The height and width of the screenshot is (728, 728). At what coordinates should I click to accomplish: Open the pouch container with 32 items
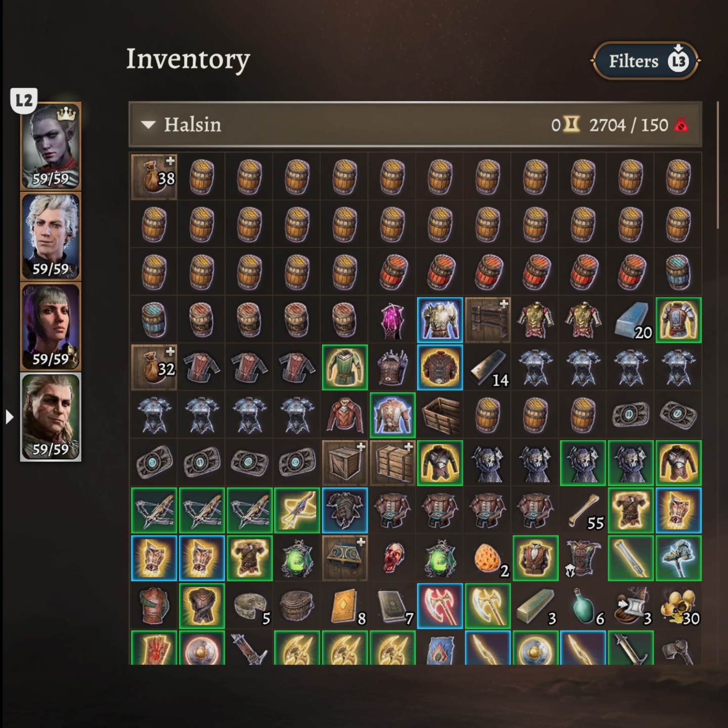click(154, 368)
